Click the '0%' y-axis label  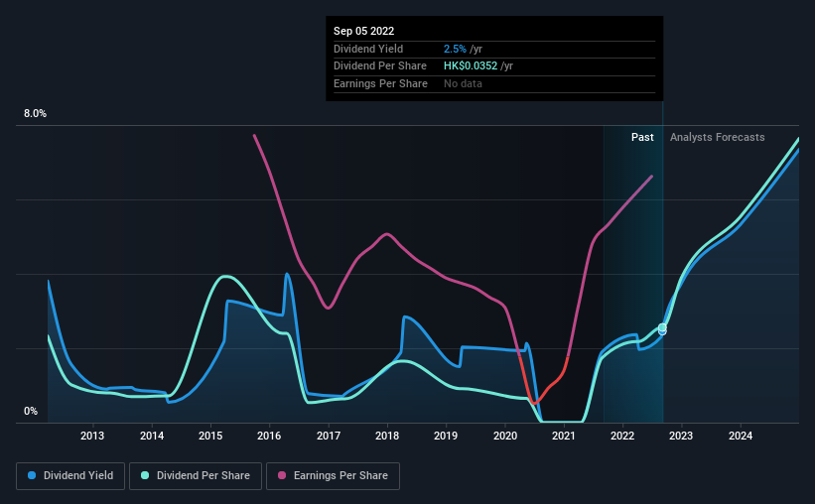[31, 411]
